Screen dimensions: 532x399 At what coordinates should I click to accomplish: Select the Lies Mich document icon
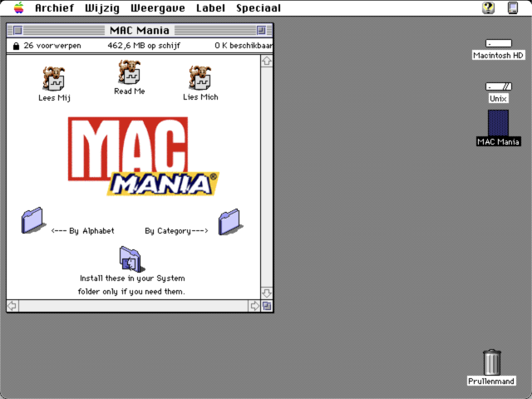coord(199,77)
